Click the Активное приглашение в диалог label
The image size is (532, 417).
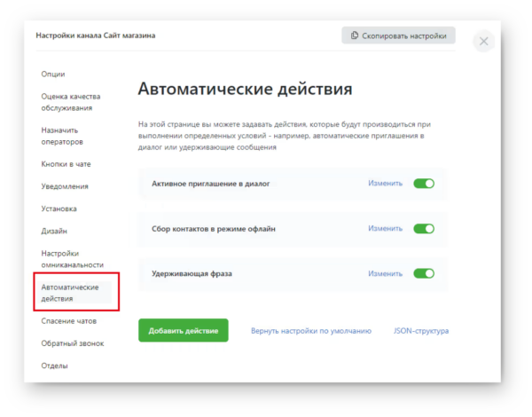click(211, 184)
